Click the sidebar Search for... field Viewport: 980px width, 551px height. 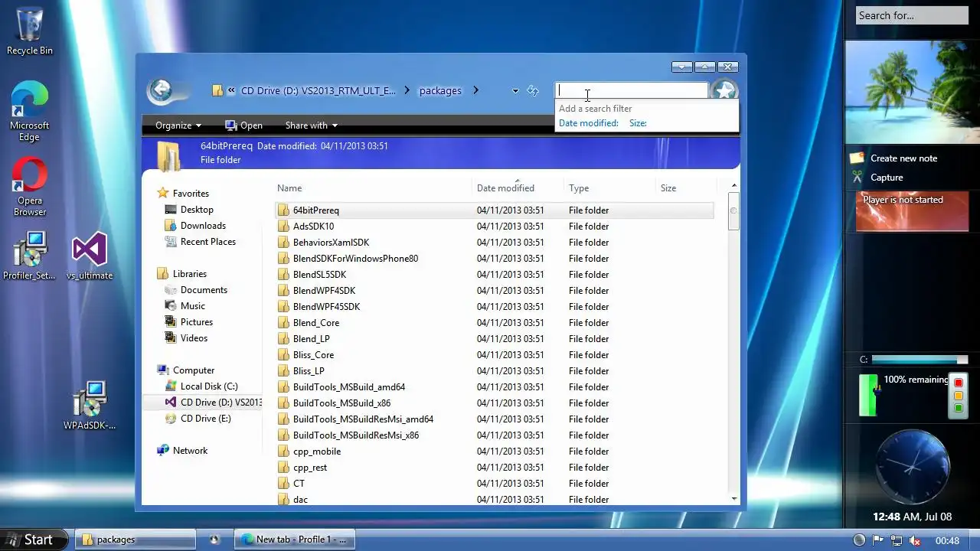point(912,15)
